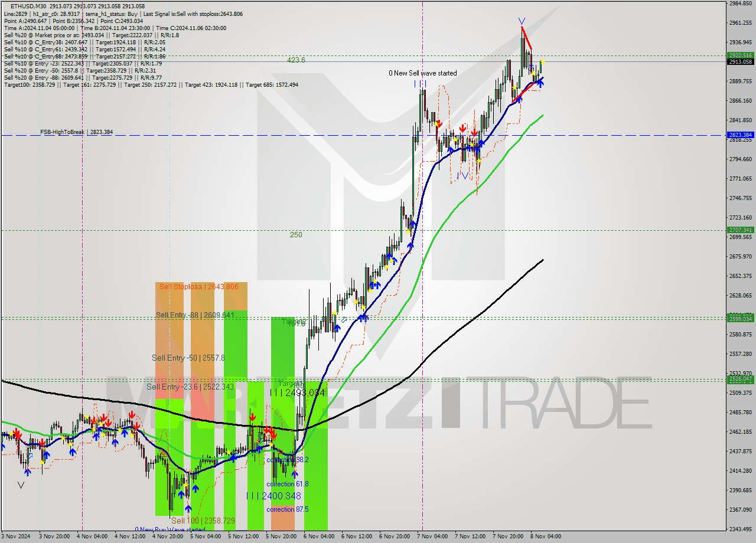Click the 'correction 61.8' label

coord(287,484)
